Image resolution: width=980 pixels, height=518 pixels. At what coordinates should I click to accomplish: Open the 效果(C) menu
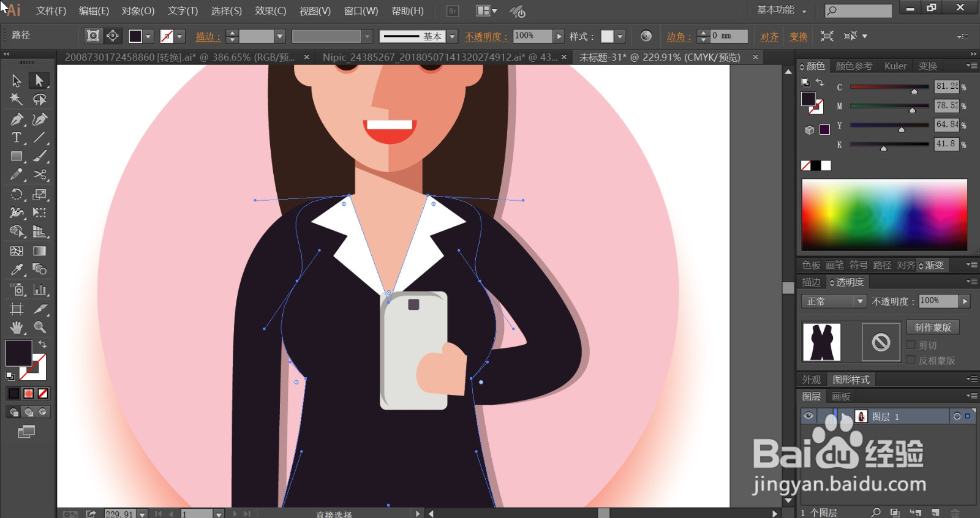click(271, 11)
